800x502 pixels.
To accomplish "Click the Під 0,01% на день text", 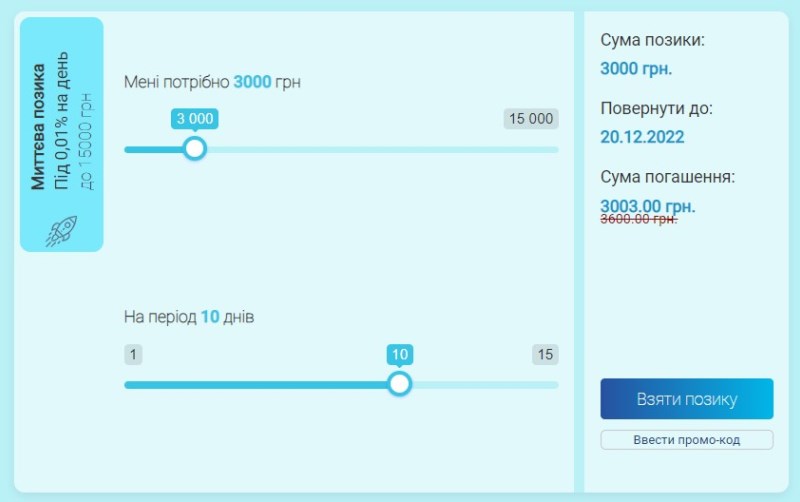I will click(62, 120).
